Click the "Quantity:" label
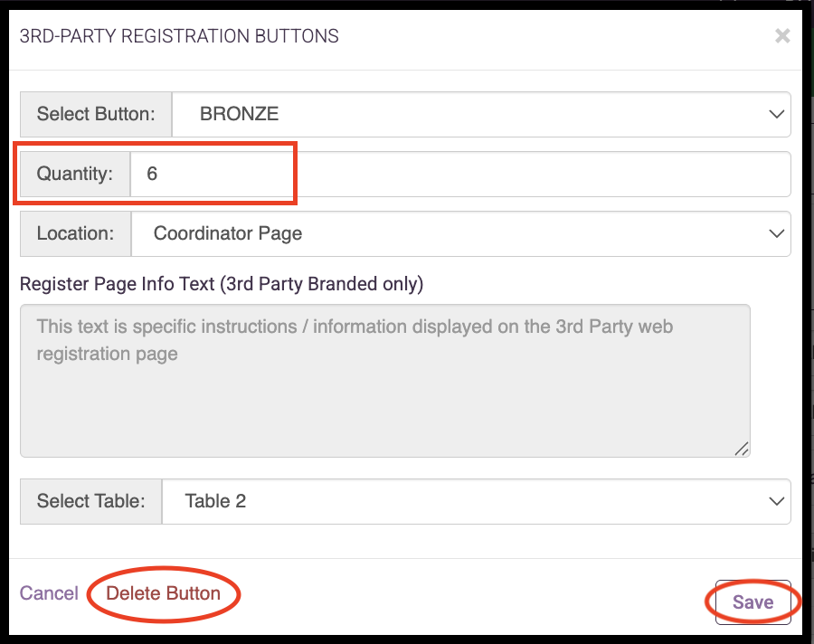Viewport: 814px width, 644px height. point(75,174)
